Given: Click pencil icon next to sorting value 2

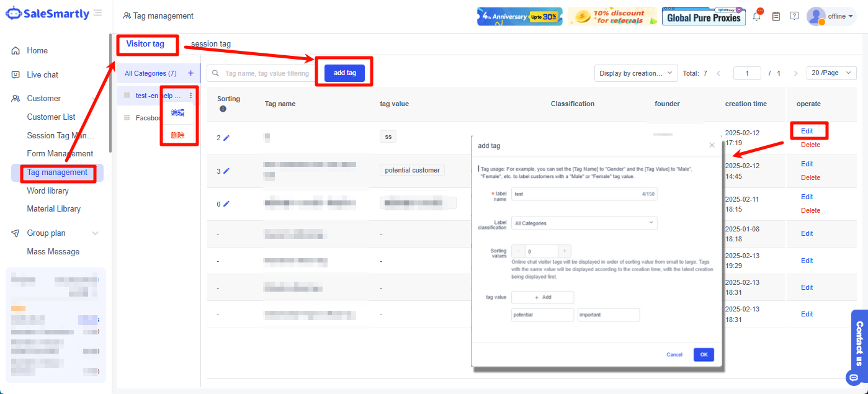Looking at the screenshot, I should point(226,138).
